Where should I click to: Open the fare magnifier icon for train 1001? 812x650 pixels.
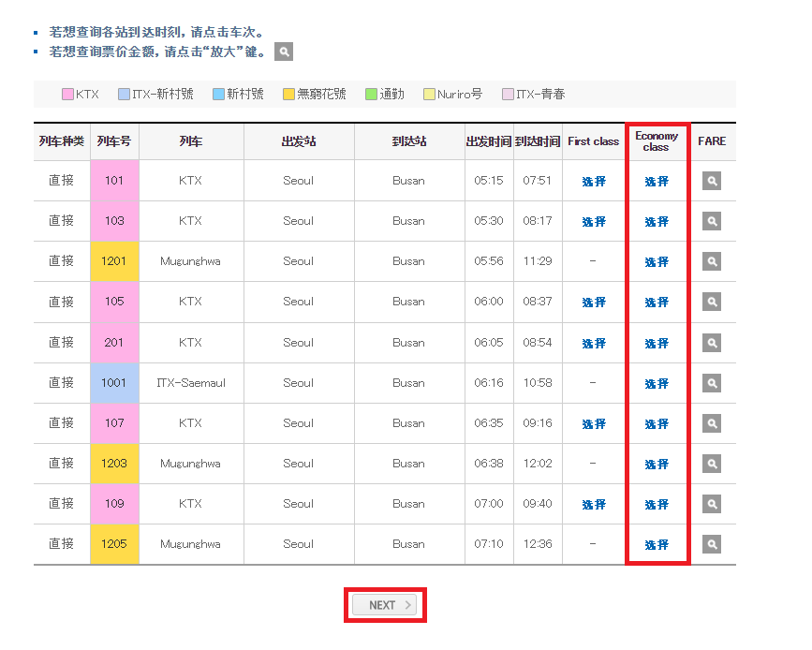click(712, 382)
